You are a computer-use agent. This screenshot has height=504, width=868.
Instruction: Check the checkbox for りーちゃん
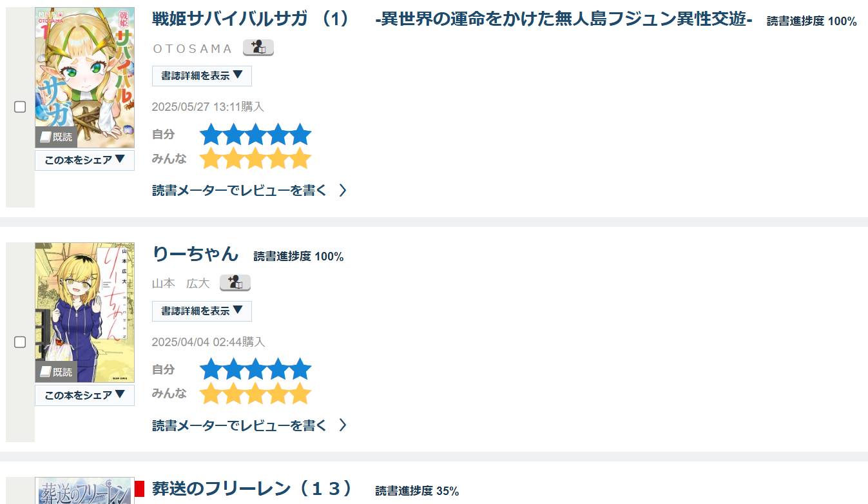tap(20, 342)
